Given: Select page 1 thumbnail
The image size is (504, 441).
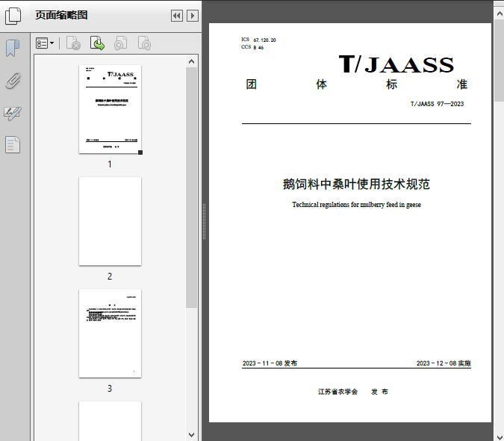Looking at the screenshot, I should coord(110,109).
